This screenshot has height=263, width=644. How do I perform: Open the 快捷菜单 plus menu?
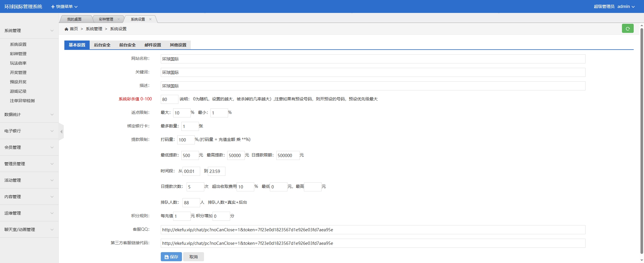coord(64,6)
